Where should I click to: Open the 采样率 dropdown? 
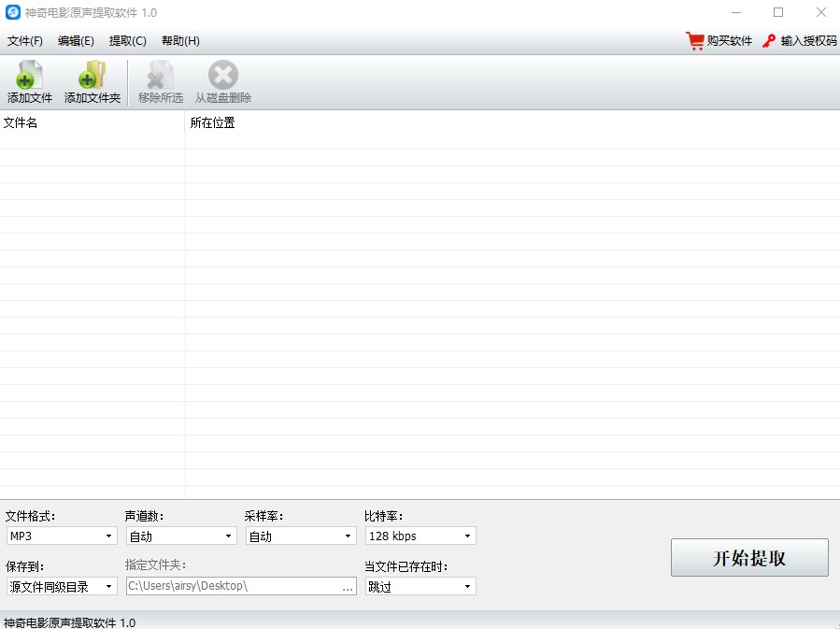pyautogui.click(x=300, y=536)
